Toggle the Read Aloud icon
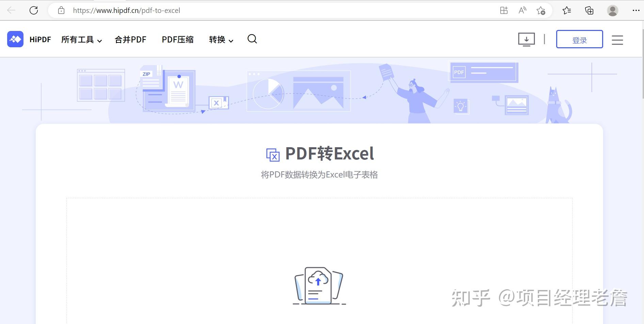The width and height of the screenshot is (644, 324). click(x=522, y=11)
